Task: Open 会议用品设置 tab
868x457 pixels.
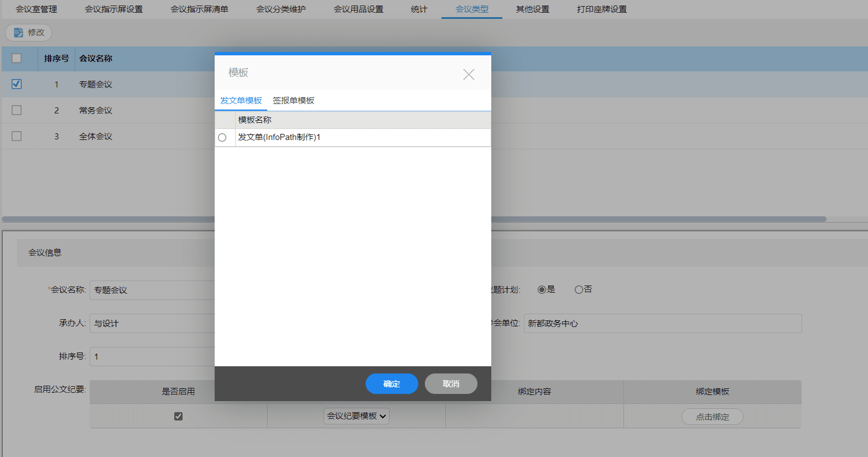Action: [x=358, y=9]
